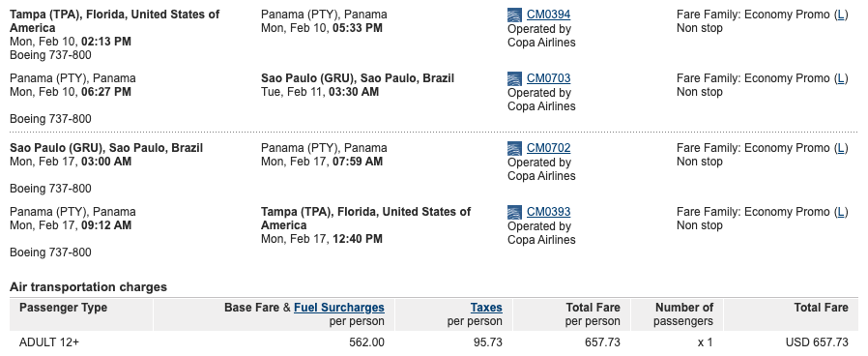Screen dimensions: 868x356
Task: Click fare class L link for CM0393
Action: click(841, 212)
